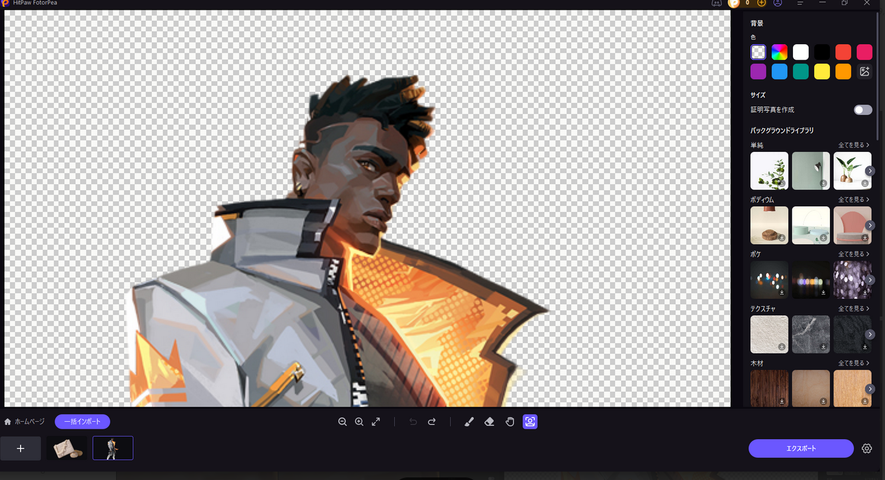Select the hand pan tool

coord(510,422)
